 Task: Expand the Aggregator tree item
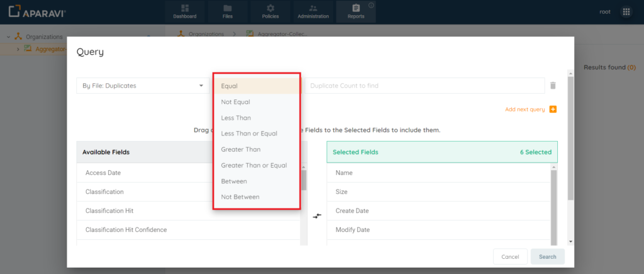click(x=18, y=49)
